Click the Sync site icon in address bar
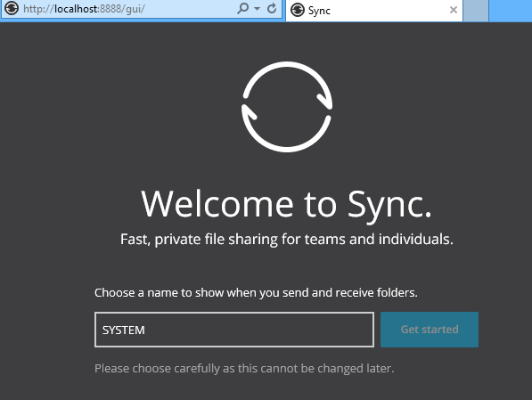The height and width of the screenshot is (400, 532). coord(12,9)
